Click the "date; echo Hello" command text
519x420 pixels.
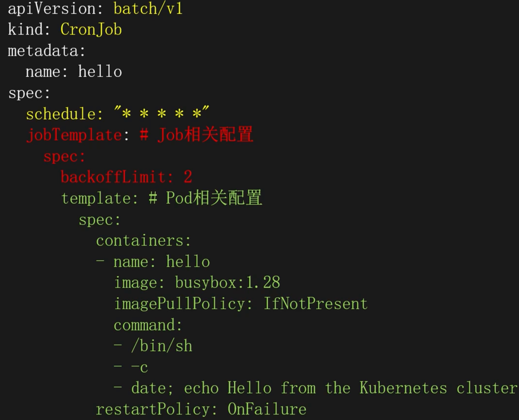[x=201, y=388]
